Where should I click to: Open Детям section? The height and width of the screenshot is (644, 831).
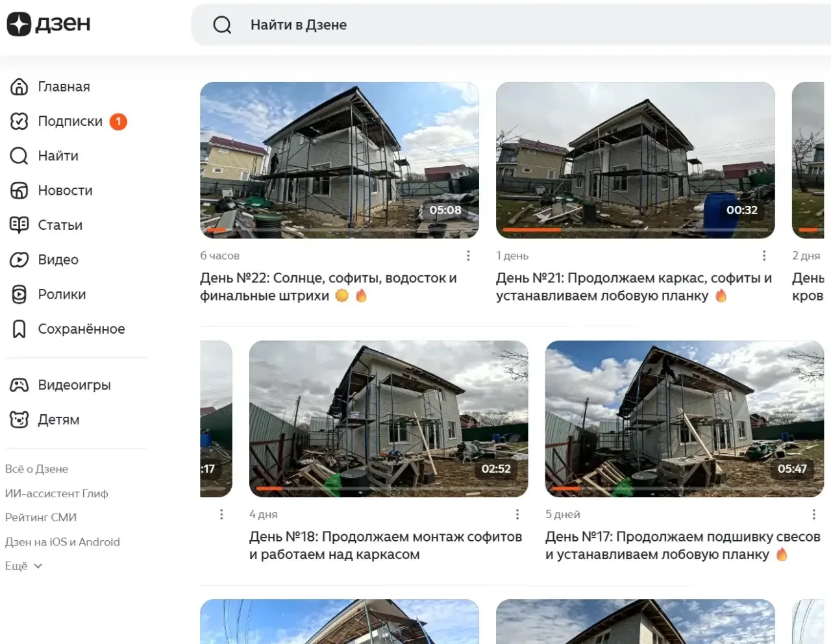pos(58,419)
